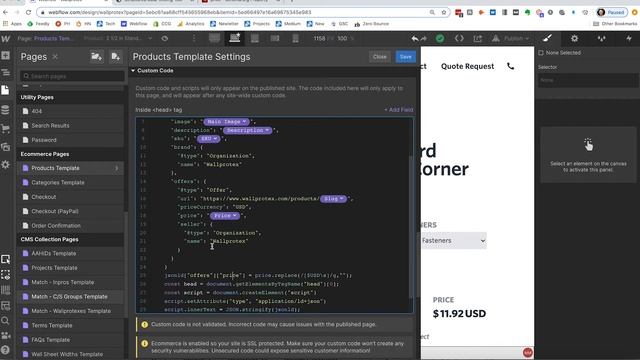
Task: Click the phone icon on canvas
Action: (510, 66)
